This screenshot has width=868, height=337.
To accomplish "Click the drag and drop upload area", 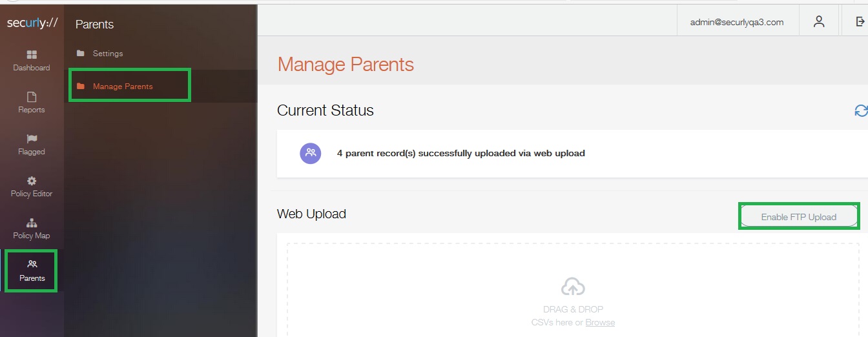I will click(x=573, y=290).
